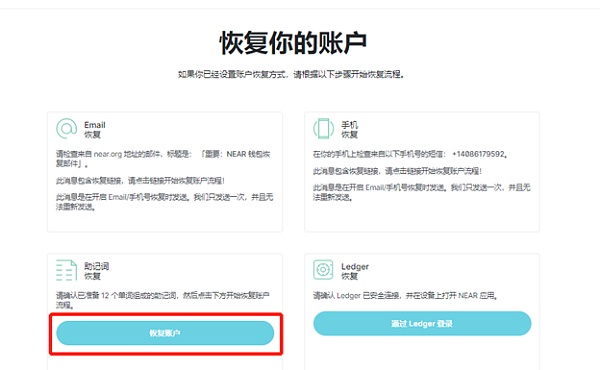Click the Email card one-time send notice

point(165,202)
